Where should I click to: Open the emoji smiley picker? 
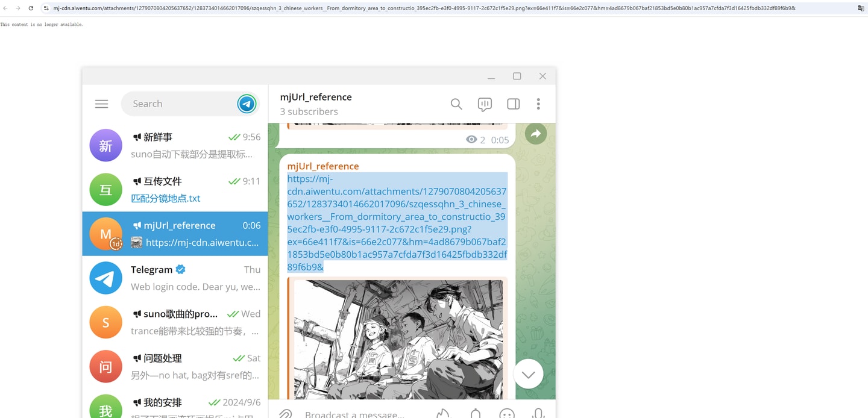pyautogui.click(x=507, y=414)
